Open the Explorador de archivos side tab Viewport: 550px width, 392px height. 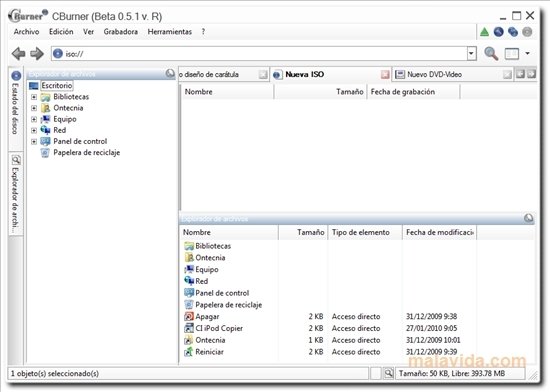click(x=15, y=194)
